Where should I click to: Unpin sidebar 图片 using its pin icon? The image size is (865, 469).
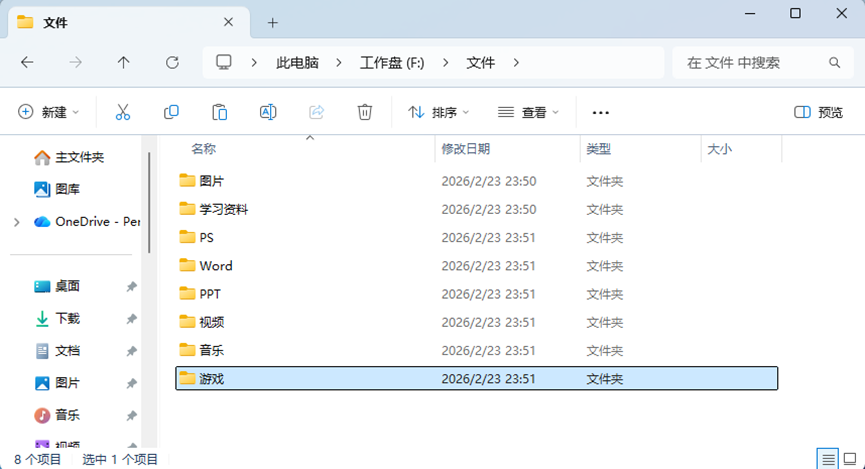coord(131,383)
